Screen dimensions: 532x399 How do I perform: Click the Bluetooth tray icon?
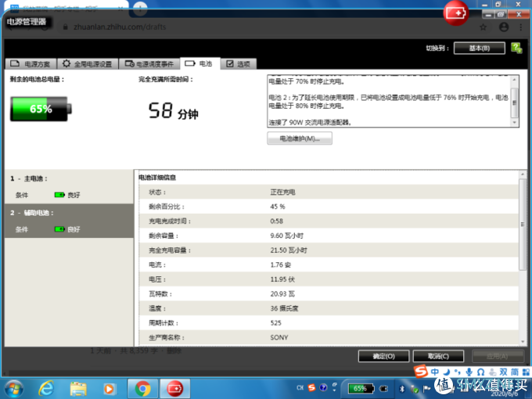tap(402, 389)
